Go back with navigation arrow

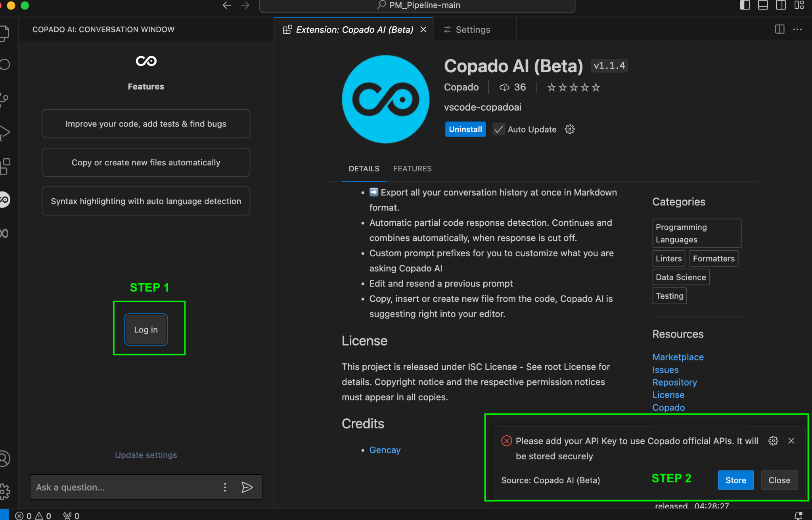coord(227,5)
